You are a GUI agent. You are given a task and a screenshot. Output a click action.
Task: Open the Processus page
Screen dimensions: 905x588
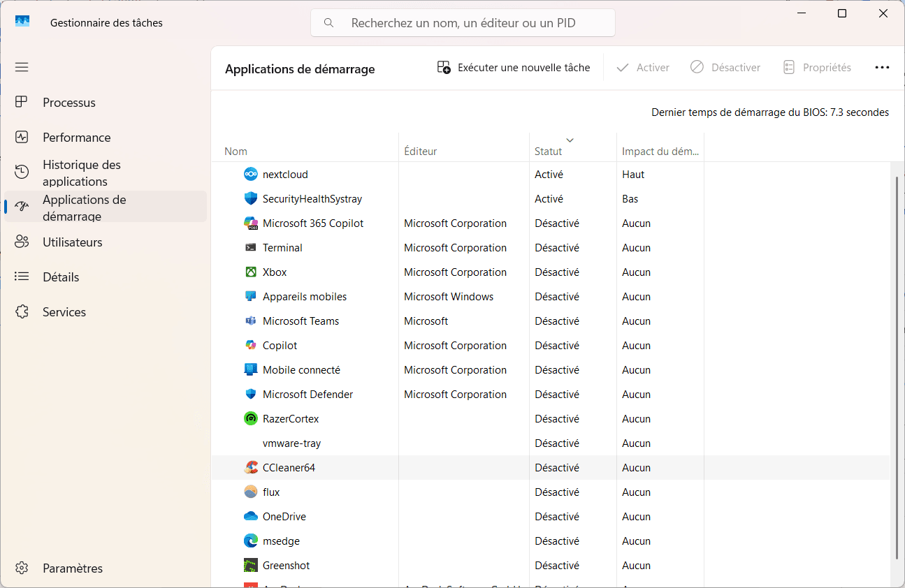point(106,102)
